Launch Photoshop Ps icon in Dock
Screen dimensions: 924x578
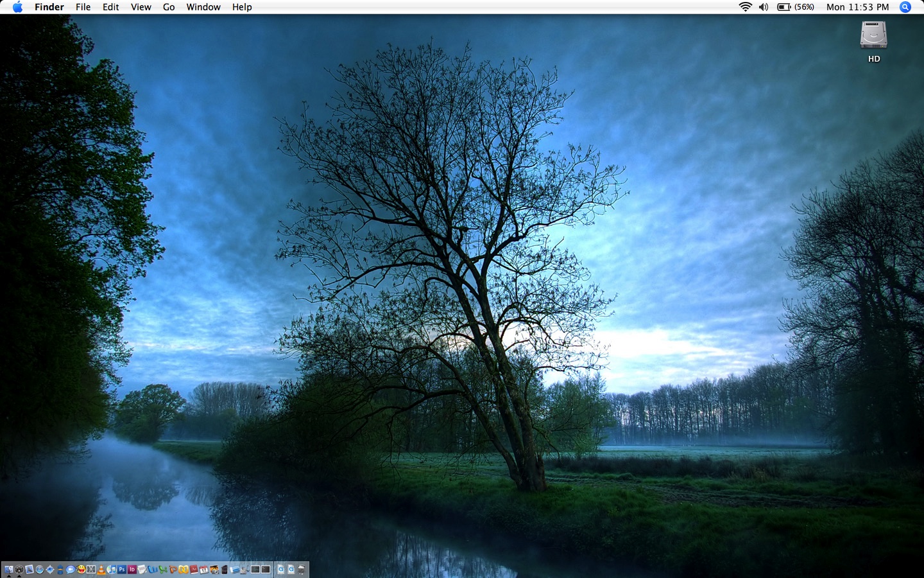122,569
